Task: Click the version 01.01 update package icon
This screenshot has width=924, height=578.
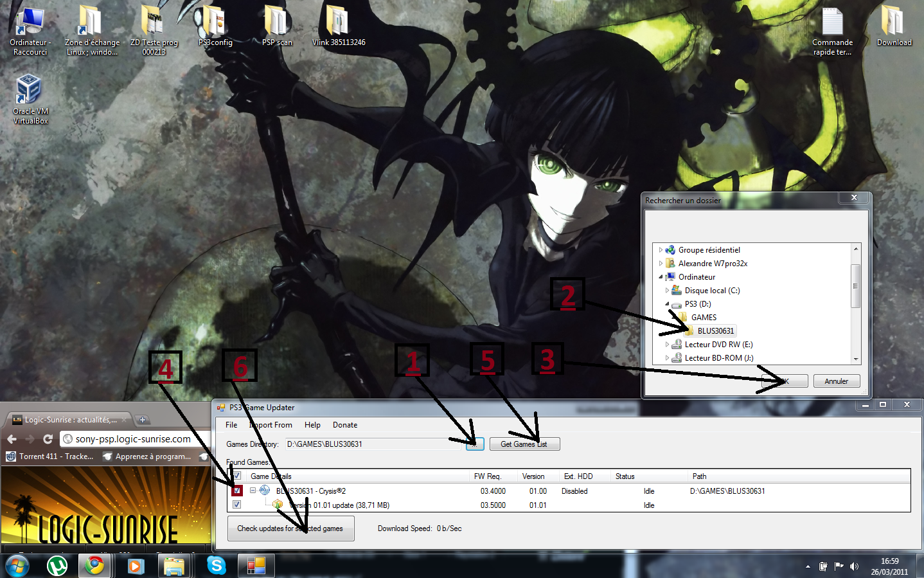Action: (x=278, y=505)
